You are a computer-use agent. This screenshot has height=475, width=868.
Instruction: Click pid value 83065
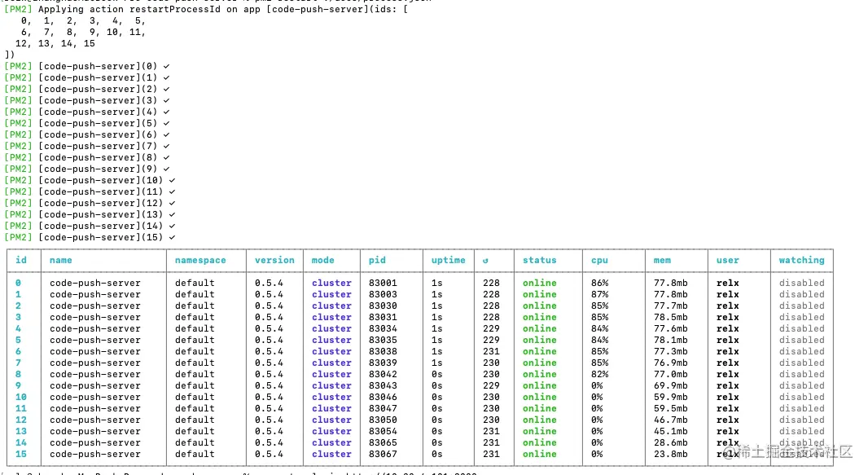click(x=383, y=443)
